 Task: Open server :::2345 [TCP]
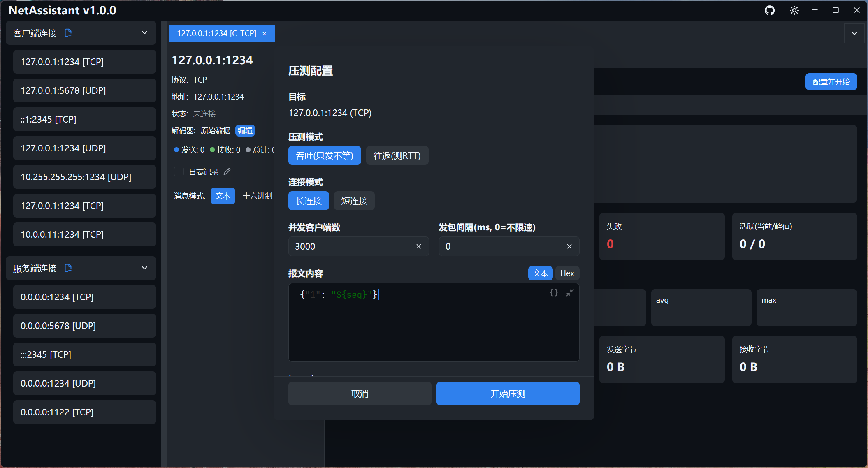tap(85, 354)
